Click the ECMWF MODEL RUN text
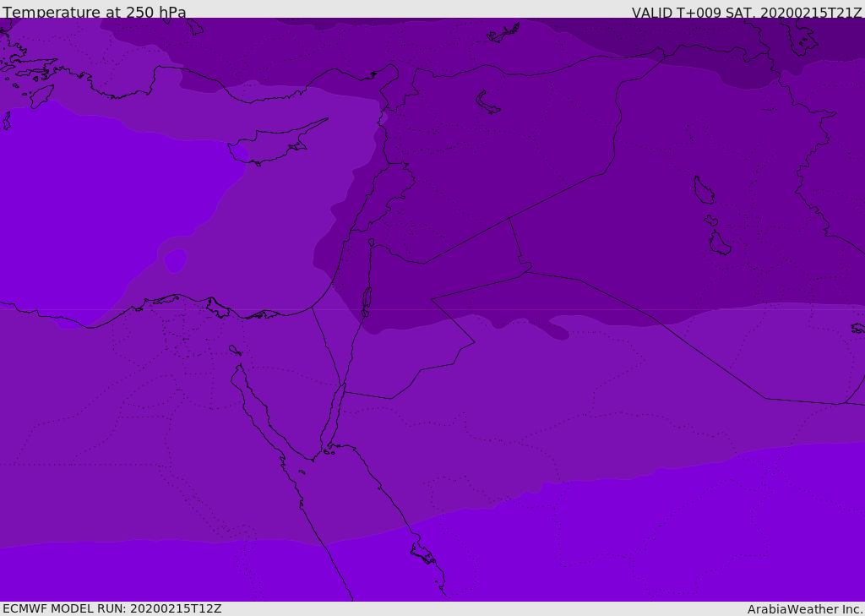 point(112,608)
